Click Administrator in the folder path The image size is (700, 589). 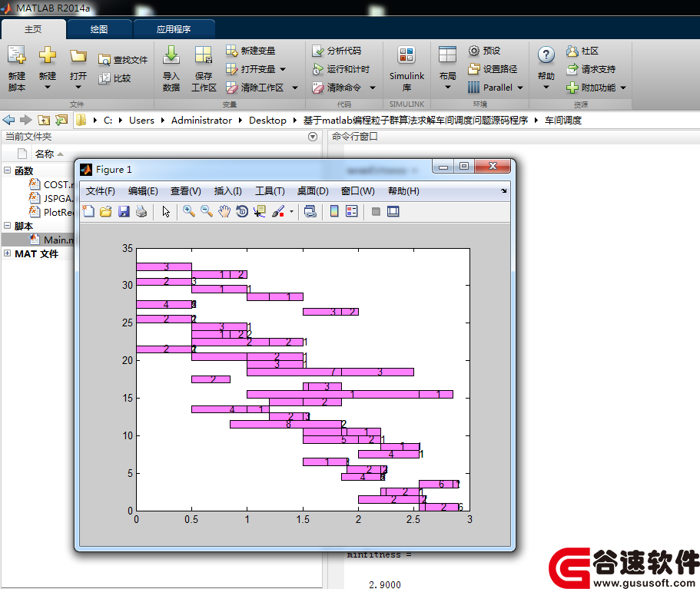point(201,120)
